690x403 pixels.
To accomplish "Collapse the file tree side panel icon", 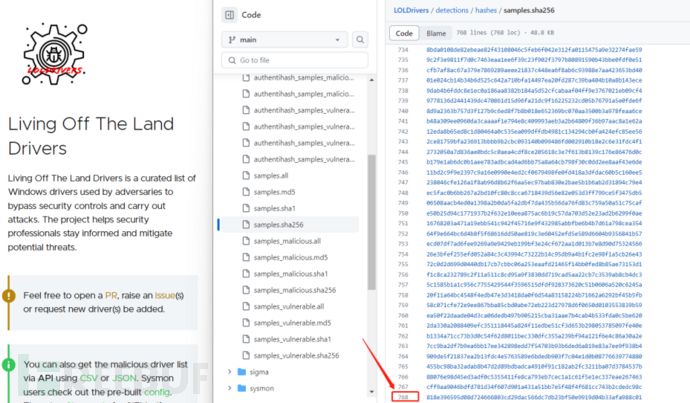I will tap(229, 15).
